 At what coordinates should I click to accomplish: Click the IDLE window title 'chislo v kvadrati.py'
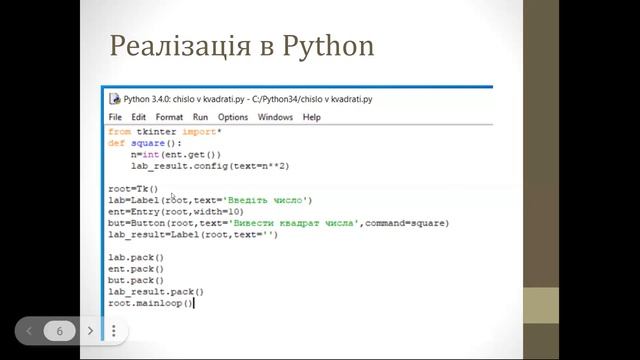pos(248,99)
